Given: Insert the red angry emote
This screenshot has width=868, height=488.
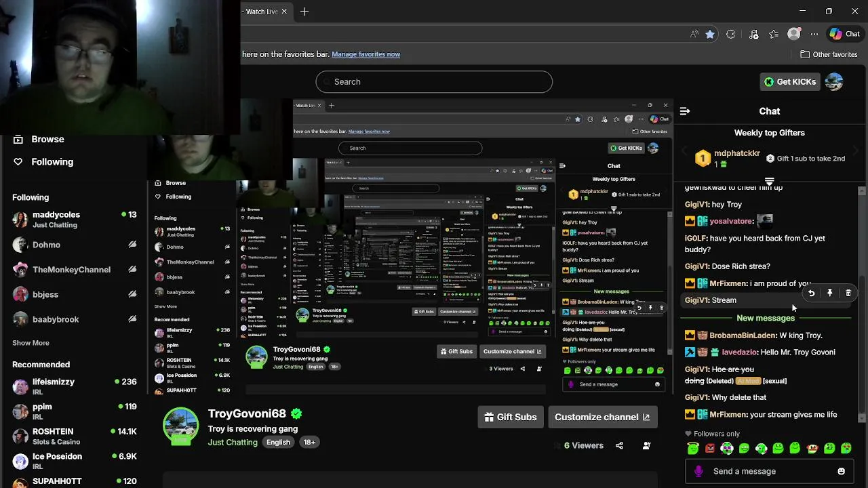Looking at the screenshot, I should tap(710, 448).
